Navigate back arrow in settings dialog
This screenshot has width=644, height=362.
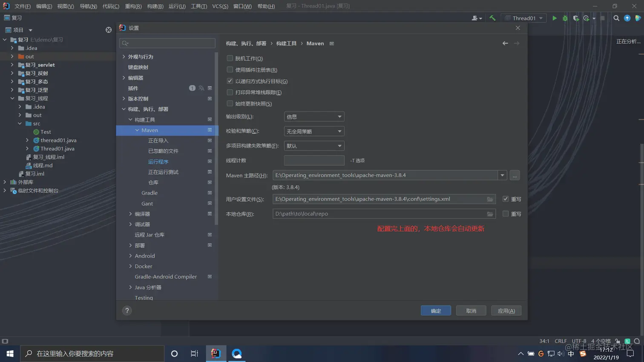pos(505,43)
